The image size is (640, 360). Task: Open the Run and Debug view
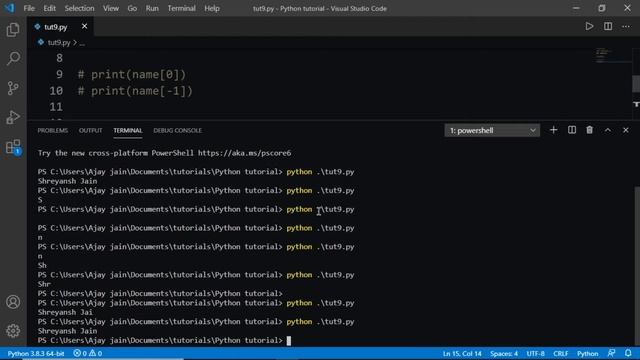13,118
